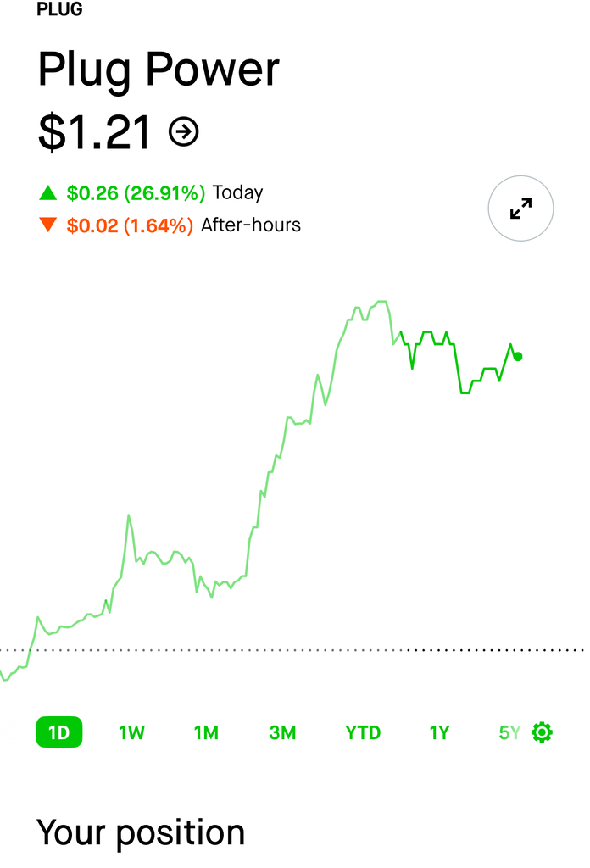The height and width of the screenshot is (868, 590).
Task: Tap the green up triangle indicator
Action: pyautogui.click(x=48, y=193)
